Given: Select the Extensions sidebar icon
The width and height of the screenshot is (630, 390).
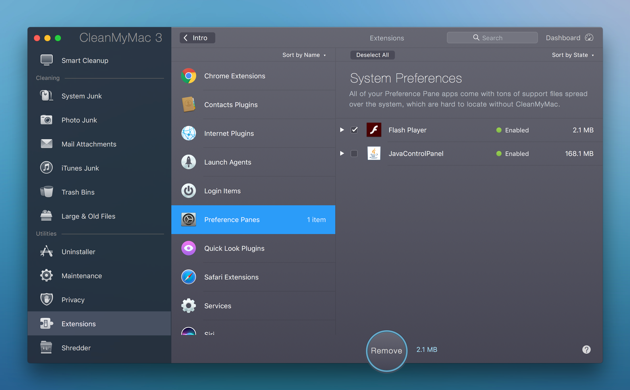Looking at the screenshot, I should 46,323.
